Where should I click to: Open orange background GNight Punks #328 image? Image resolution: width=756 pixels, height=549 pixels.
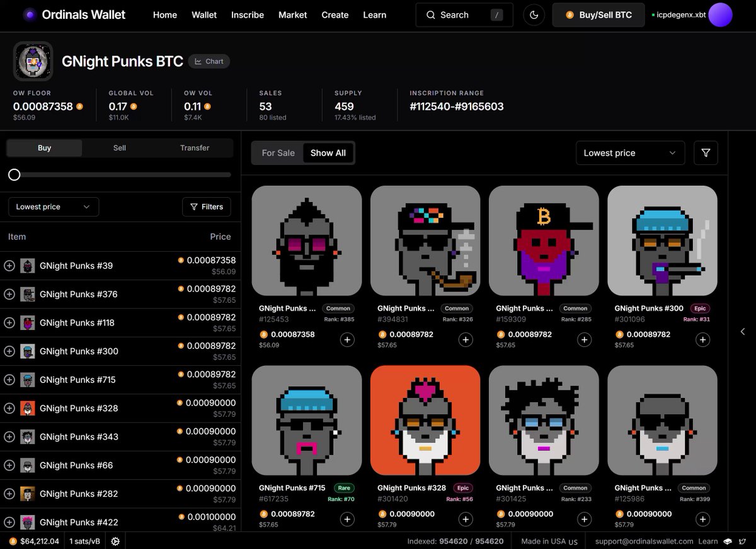(425, 421)
